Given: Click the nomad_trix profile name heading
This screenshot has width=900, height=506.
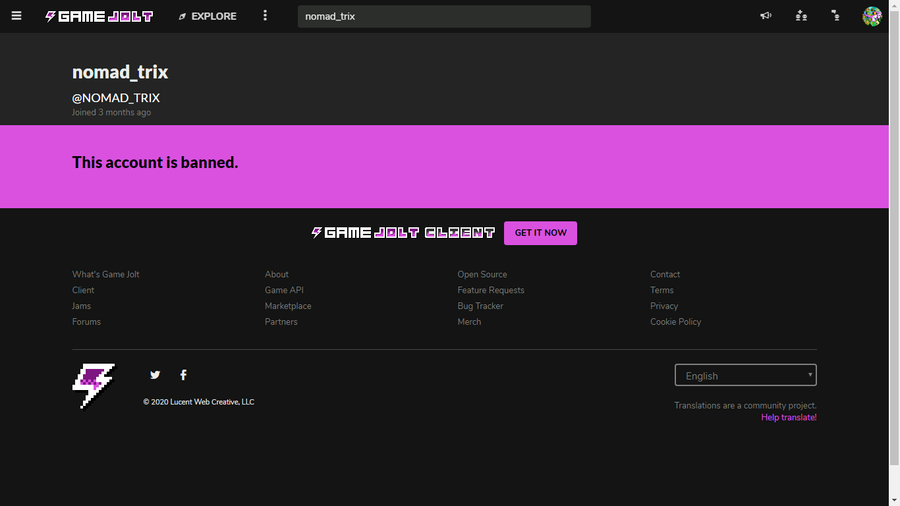Looking at the screenshot, I should (120, 72).
